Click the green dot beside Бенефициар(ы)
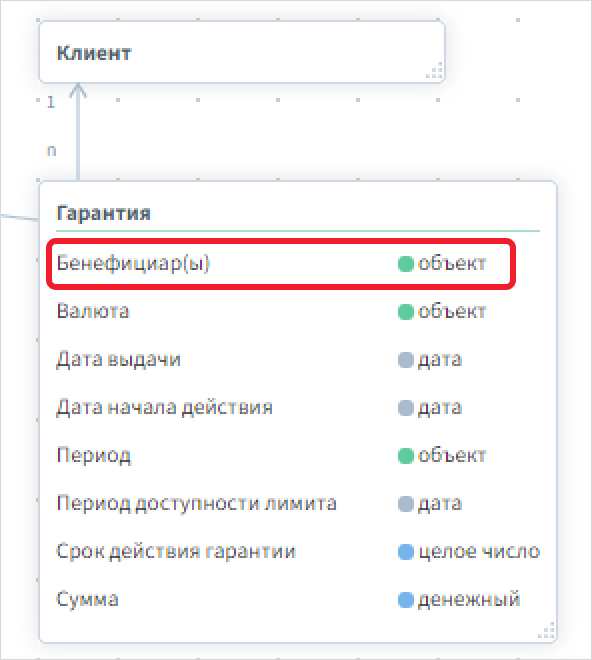Screen dimensions: 592x660 tap(405, 264)
